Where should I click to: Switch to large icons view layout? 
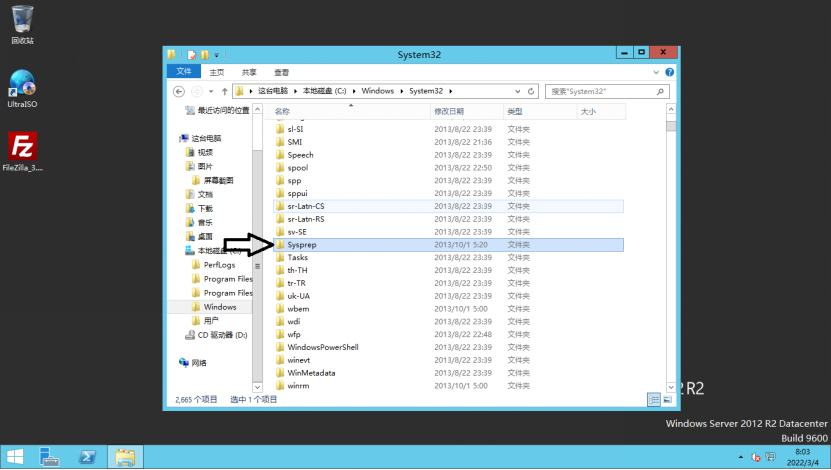click(x=667, y=400)
